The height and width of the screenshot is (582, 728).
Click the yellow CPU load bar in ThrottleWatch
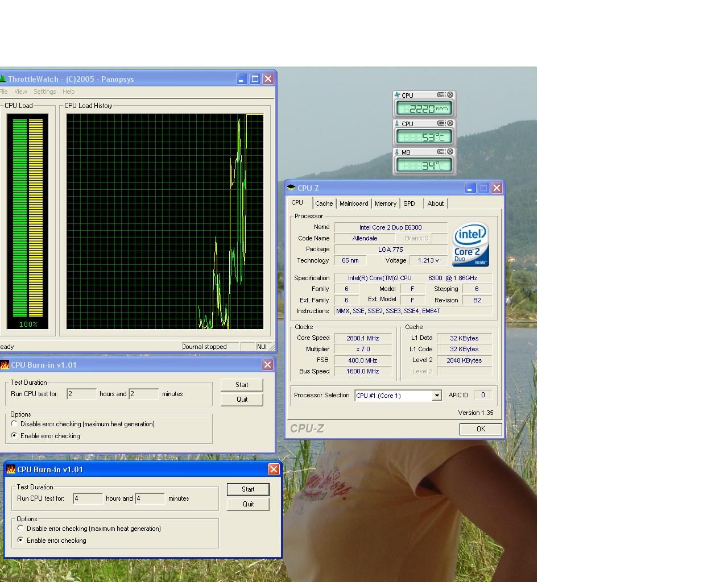coord(36,218)
